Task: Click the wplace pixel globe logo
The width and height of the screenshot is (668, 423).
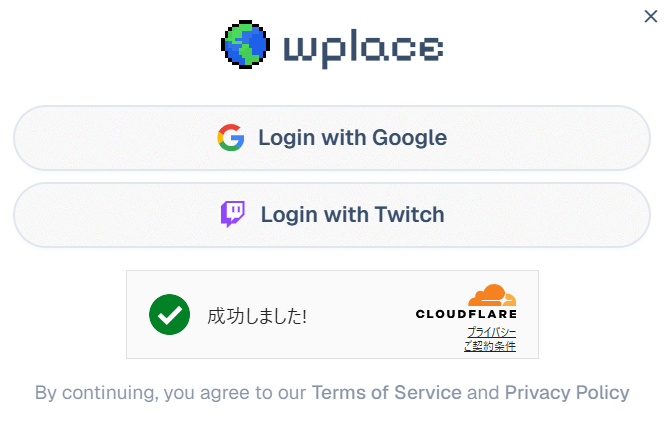Action: [246, 45]
